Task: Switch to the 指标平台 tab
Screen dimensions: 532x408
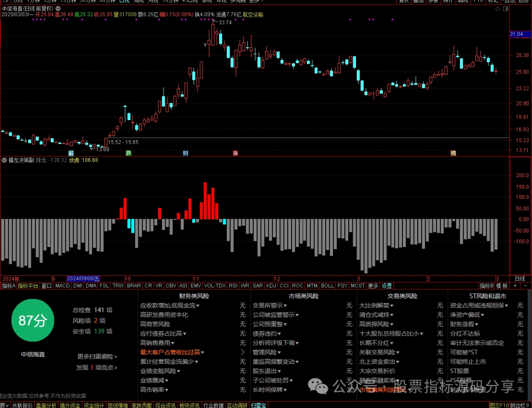Action: click(x=28, y=285)
